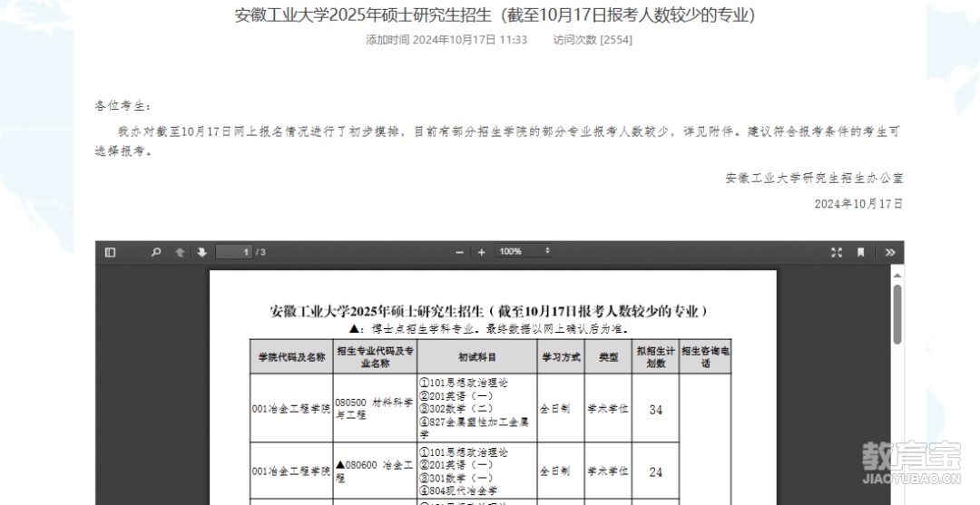Image resolution: width=980 pixels, height=505 pixels.
Task: Click the '学院代码及名称' column header
Action: (292, 357)
